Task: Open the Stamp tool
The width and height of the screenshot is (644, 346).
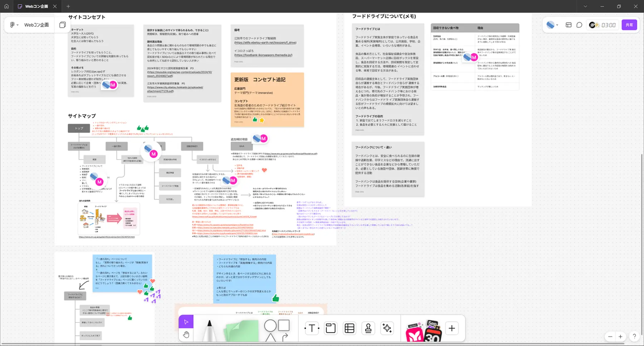Action: tap(368, 328)
